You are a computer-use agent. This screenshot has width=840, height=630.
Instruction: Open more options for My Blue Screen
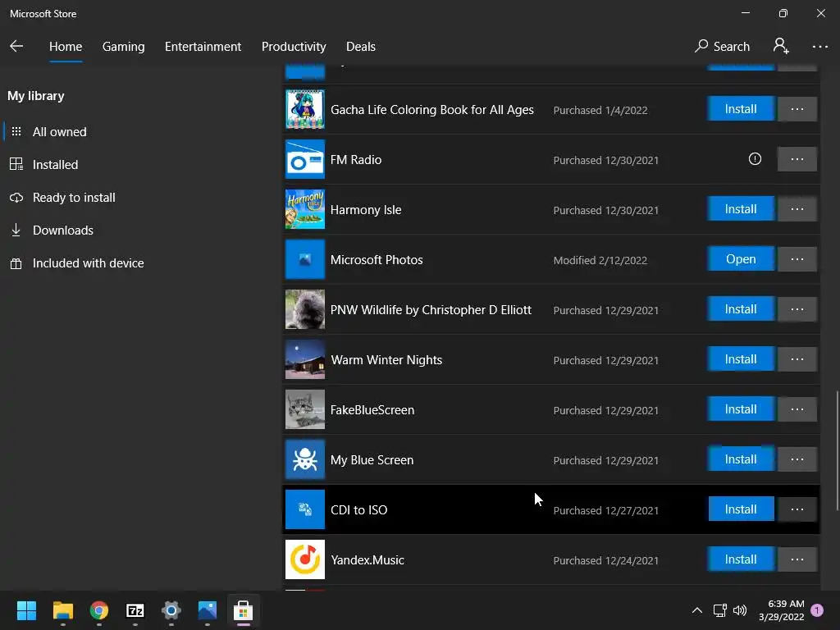[797, 459]
